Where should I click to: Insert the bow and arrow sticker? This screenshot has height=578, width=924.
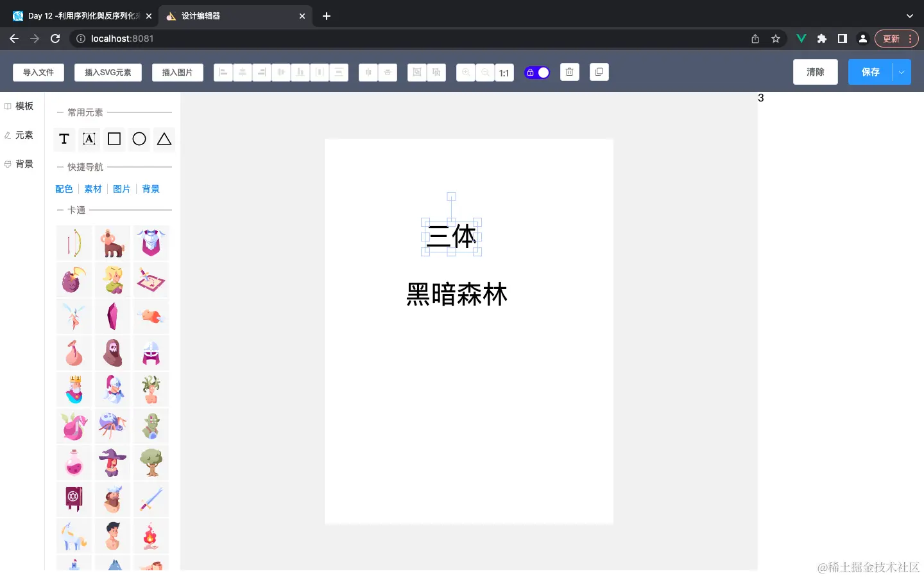point(73,242)
